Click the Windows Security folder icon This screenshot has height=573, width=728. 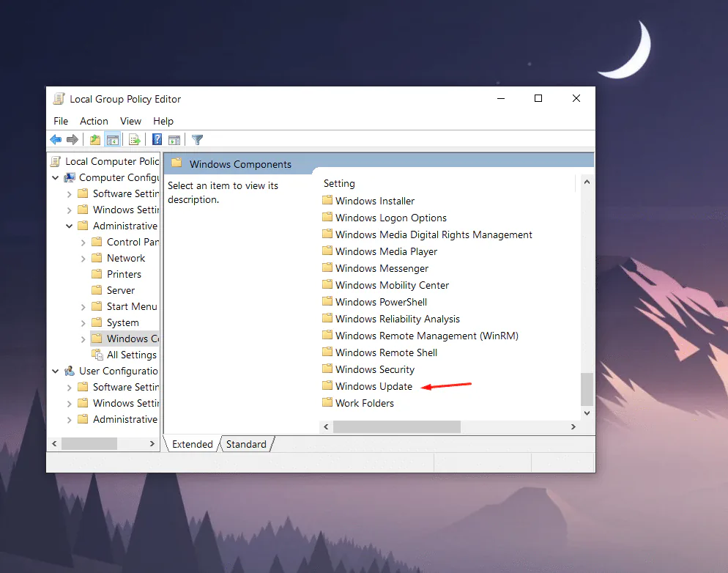coord(327,369)
